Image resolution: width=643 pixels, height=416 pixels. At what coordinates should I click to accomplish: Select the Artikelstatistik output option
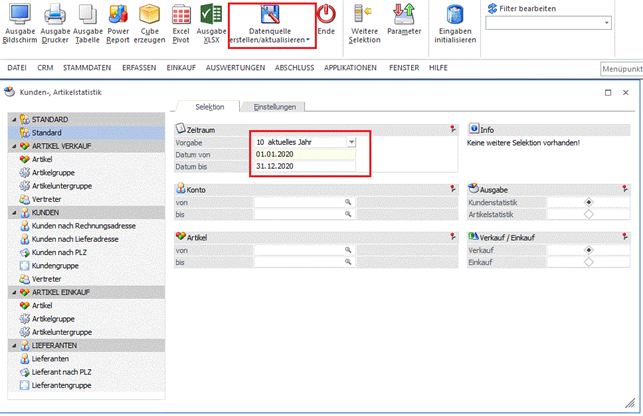(588, 213)
